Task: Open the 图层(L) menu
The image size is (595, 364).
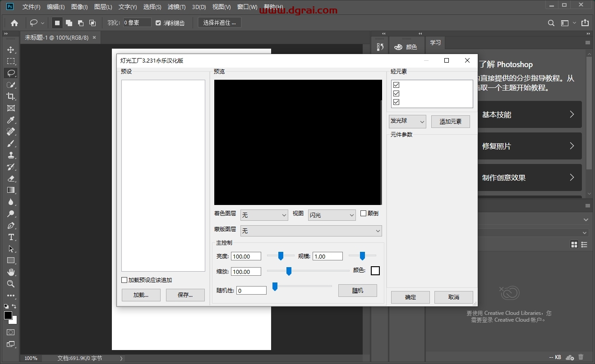Action: (103, 7)
